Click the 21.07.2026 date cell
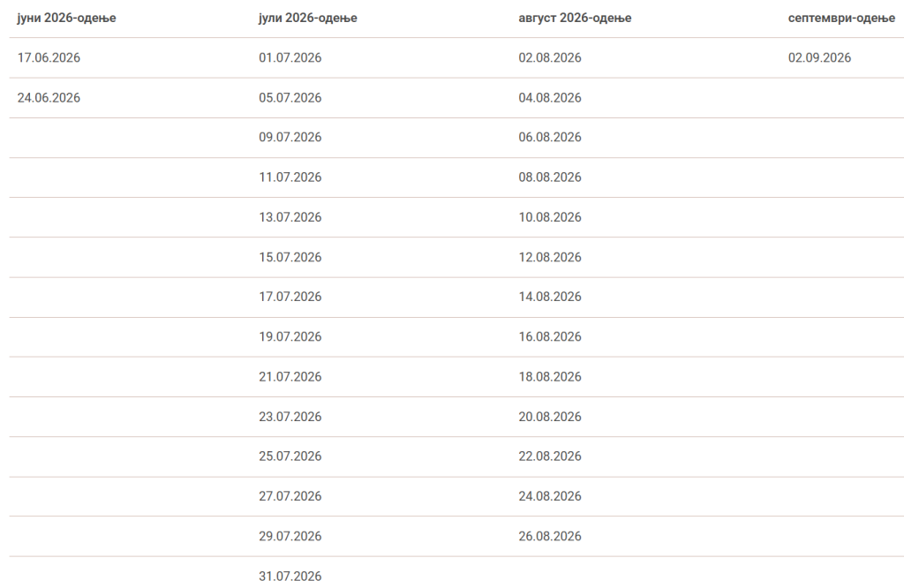The image size is (904, 588). pyautogui.click(x=290, y=377)
